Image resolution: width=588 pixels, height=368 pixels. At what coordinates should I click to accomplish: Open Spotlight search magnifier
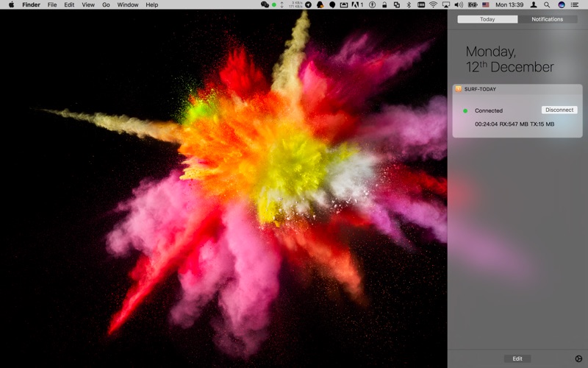pos(547,4)
